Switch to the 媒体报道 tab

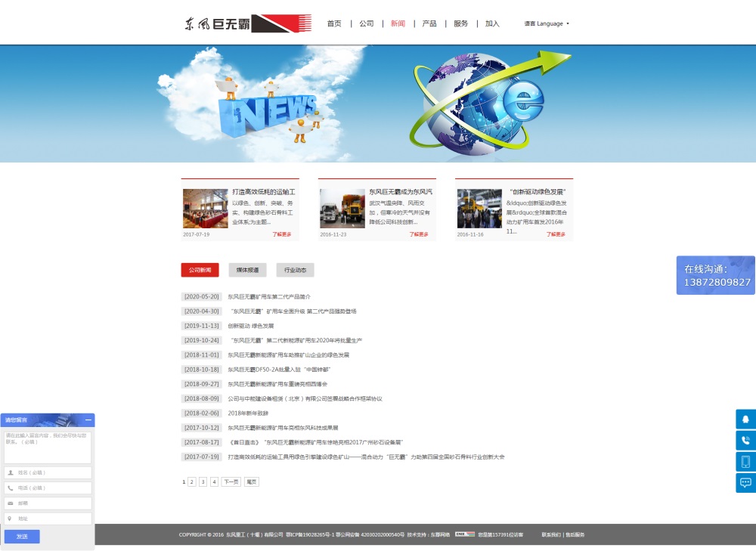[247, 270]
